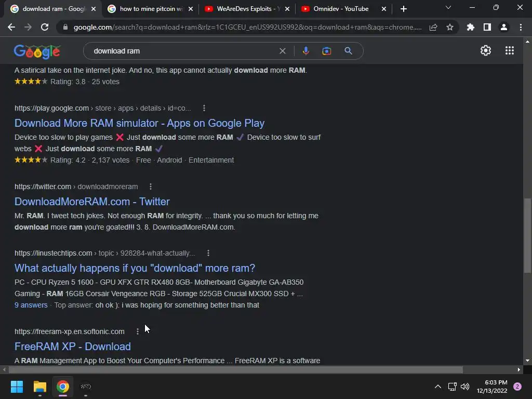Screen dimensions: 532x399
Task: Open more options for play.google.com result
Action: pyautogui.click(x=204, y=108)
